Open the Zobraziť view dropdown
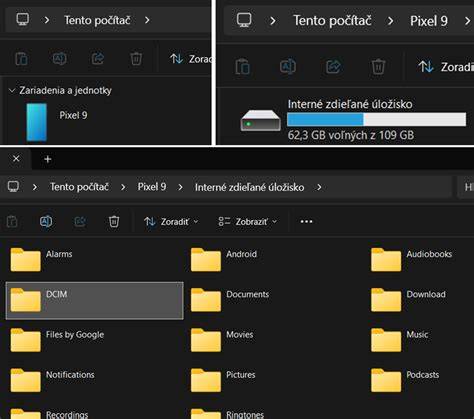Screen dimensions: 474x419 [247, 222]
